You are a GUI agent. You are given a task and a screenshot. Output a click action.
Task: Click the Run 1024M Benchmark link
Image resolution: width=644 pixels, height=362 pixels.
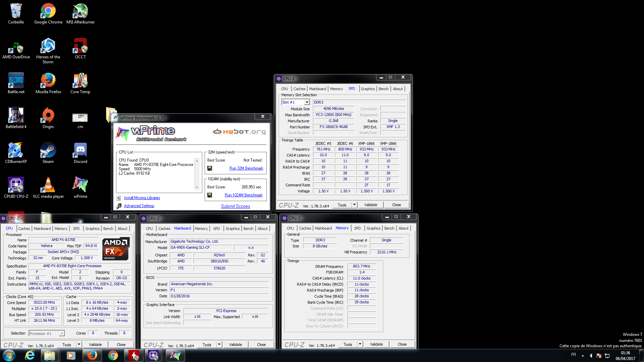coord(244,195)
